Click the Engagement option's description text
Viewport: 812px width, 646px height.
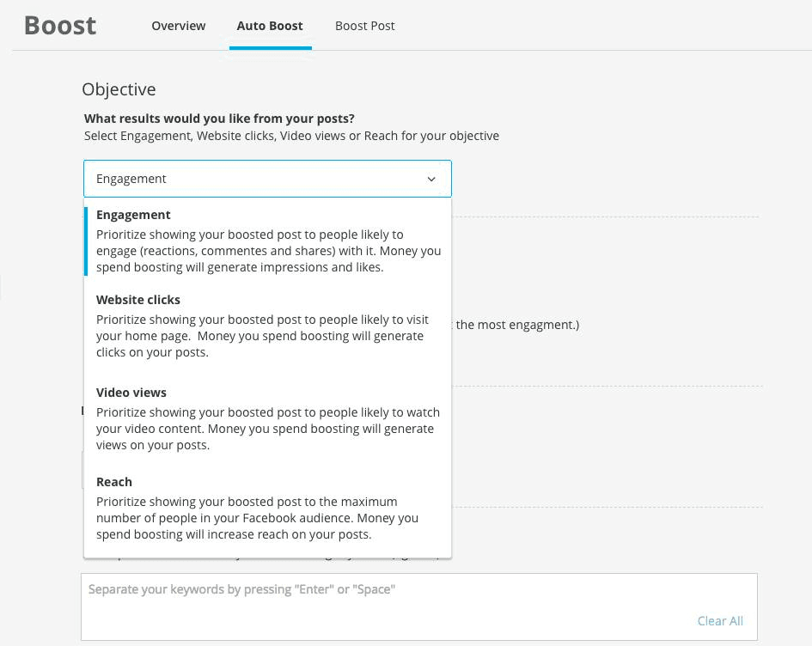click(268, 251)
